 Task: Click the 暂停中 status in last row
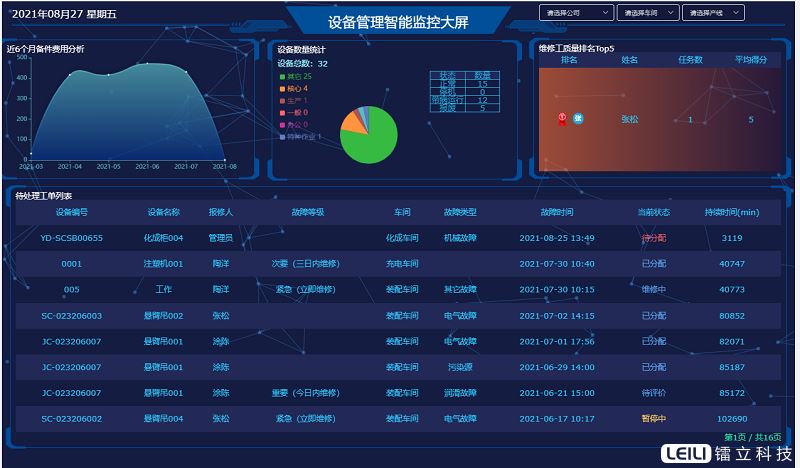point(653,418)
